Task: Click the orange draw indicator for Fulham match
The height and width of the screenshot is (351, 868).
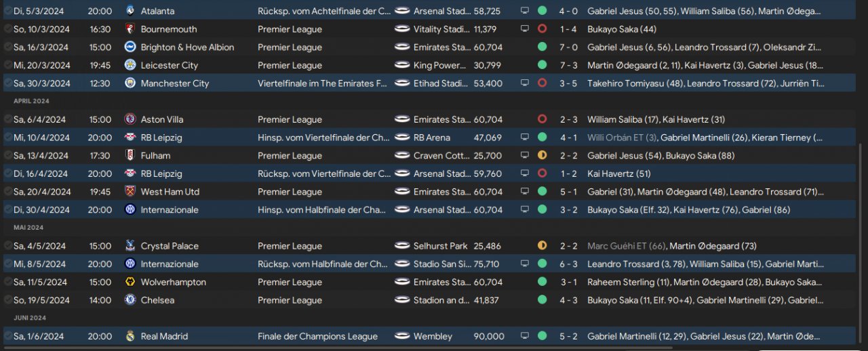Action: point(542,155)
